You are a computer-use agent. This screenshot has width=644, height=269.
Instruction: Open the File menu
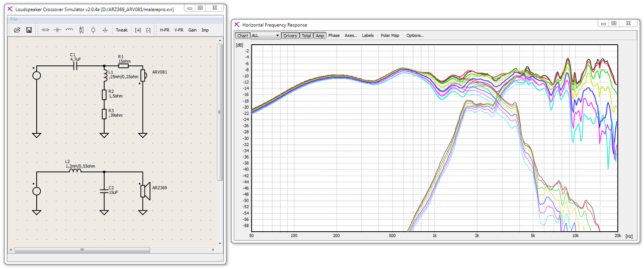[14, 19]
